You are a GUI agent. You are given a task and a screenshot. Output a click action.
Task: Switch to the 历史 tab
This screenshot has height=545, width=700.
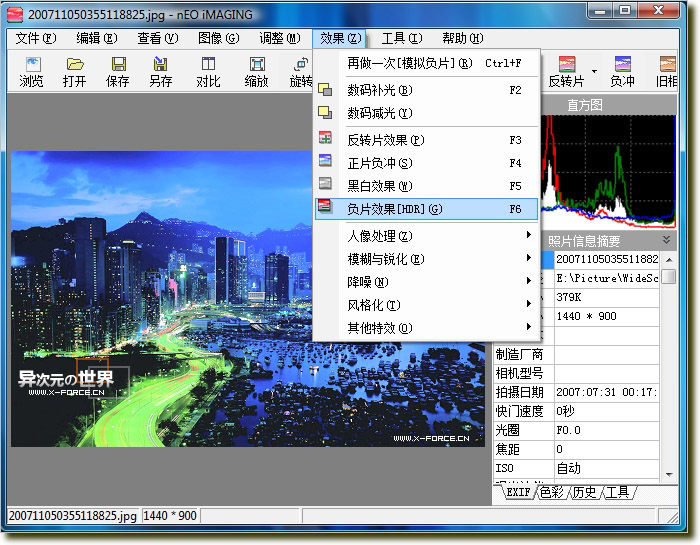584,492
